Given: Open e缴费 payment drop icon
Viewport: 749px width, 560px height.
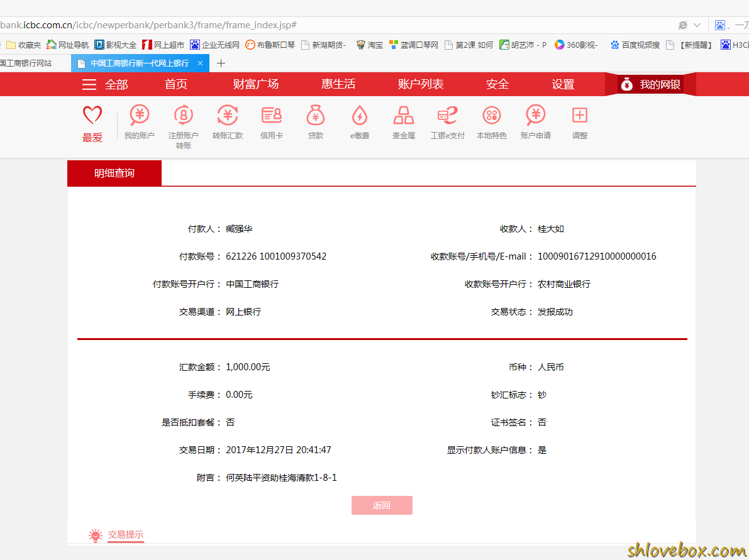Looking at the screenshot, I should click(360, 115).
